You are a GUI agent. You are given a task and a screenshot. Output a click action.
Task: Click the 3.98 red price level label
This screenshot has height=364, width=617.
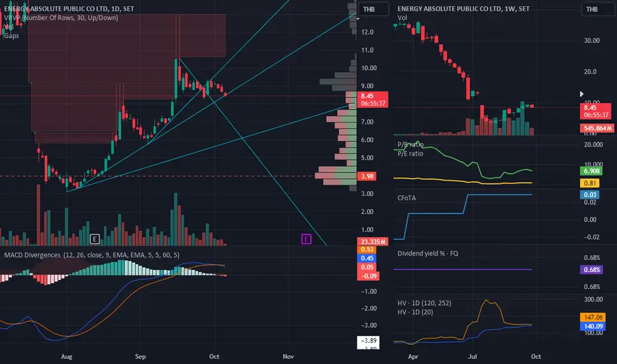pyautogui.click(x=367, y=176)
